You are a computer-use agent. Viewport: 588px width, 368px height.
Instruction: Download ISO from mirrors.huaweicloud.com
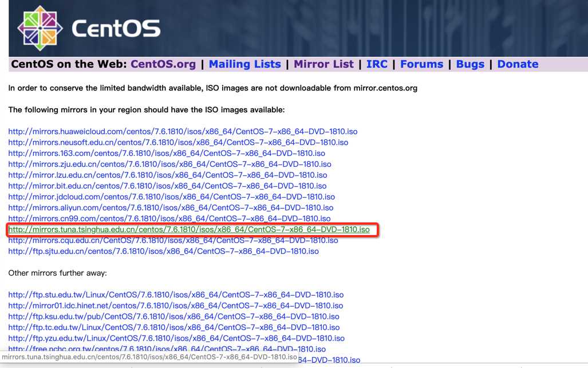click(183, 131)
